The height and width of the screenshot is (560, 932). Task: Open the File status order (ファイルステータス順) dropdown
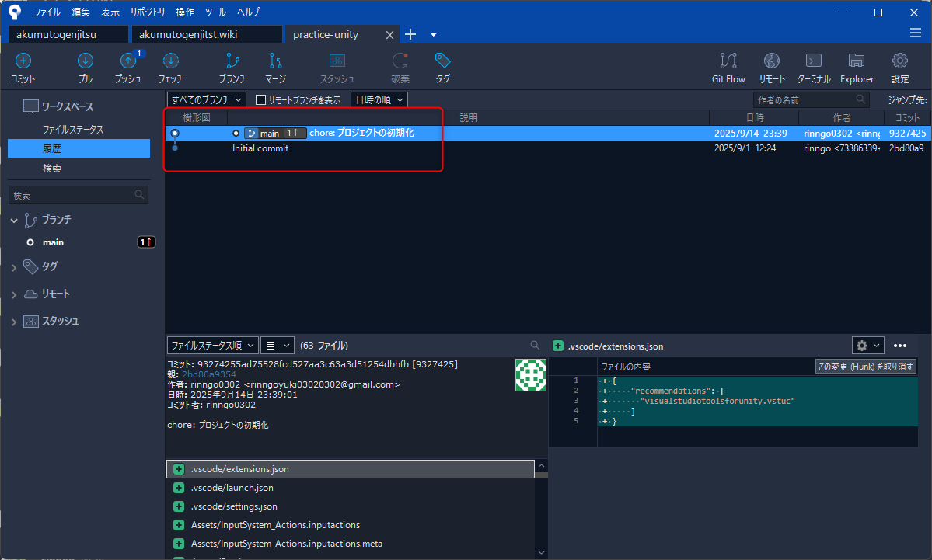point(212,345)
